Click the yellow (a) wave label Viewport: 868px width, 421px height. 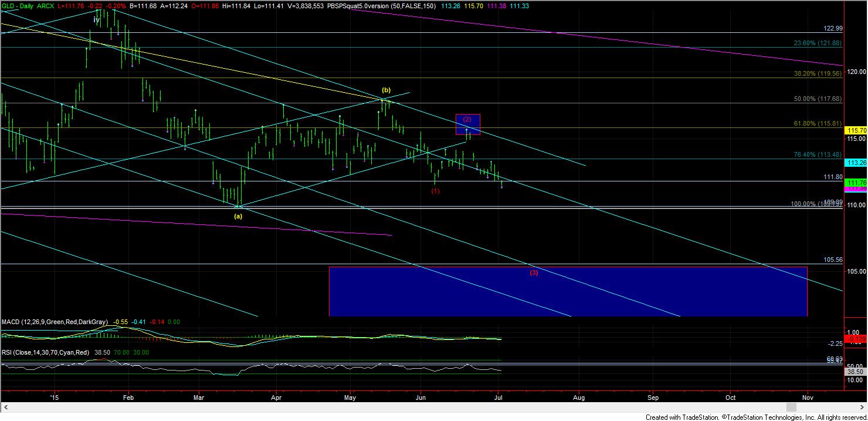[238, 216]
